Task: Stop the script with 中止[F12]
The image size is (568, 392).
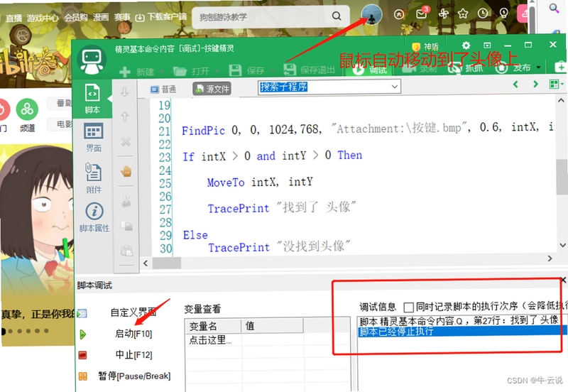Action: pos(133,354)
